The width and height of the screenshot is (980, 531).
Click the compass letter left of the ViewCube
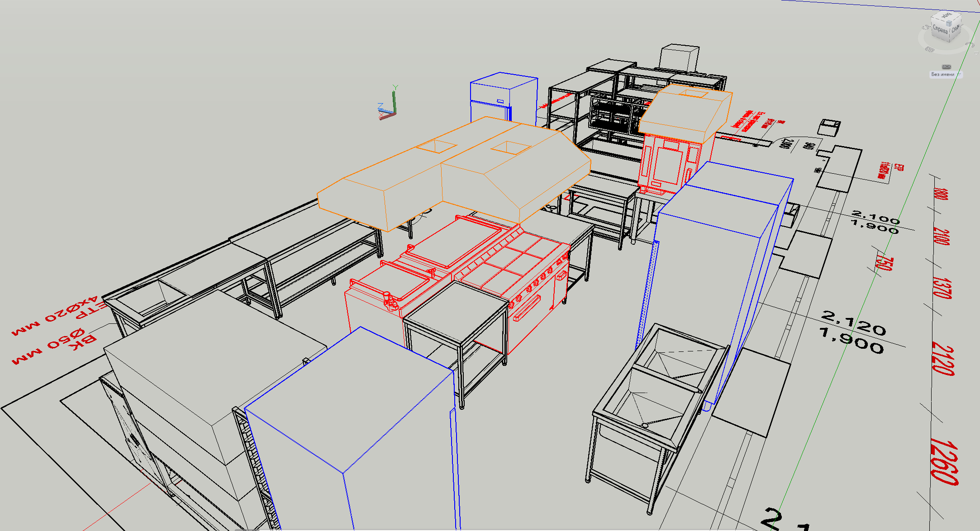pyautogui.click(x=926, y=27)
